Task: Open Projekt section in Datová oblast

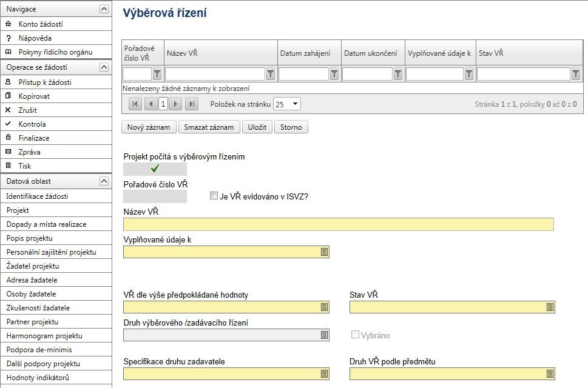Action: click(56, 210)
